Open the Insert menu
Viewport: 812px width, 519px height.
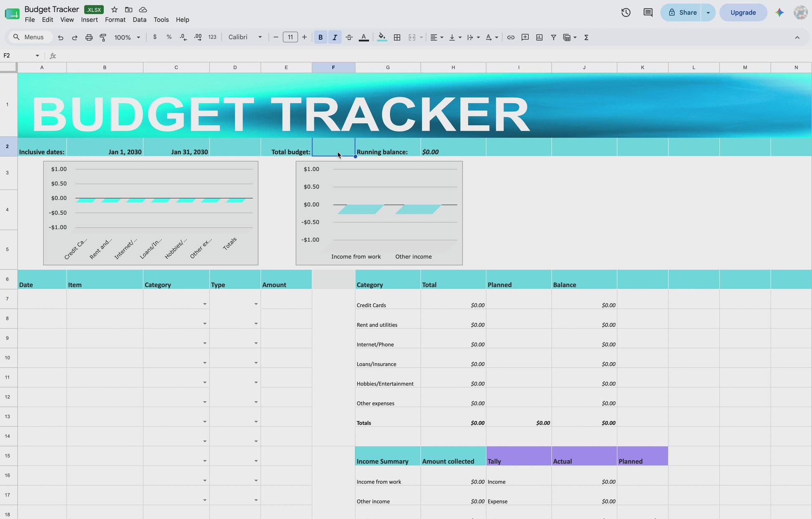(89, 20)
